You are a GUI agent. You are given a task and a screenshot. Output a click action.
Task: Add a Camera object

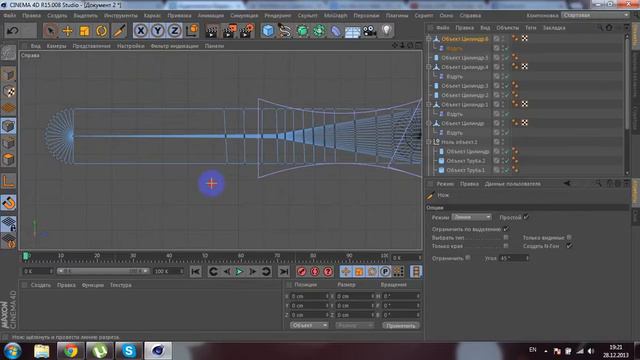click(370, 31)
